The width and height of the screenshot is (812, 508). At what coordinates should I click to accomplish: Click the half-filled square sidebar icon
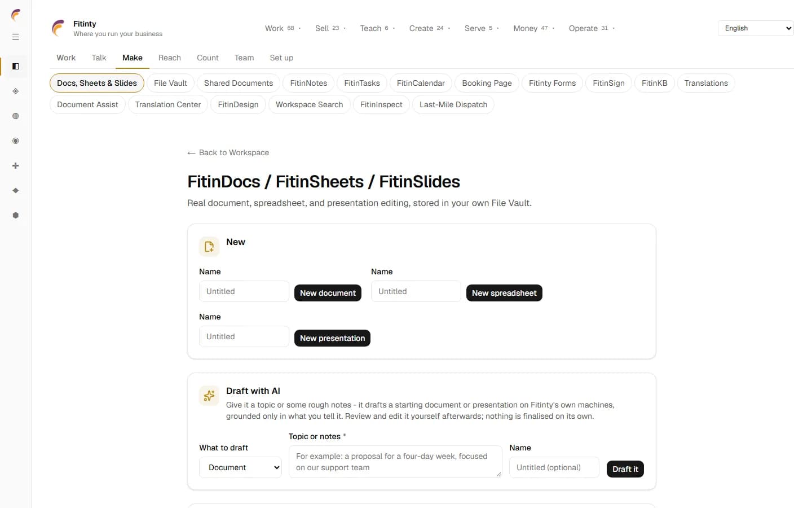[15, 67]
